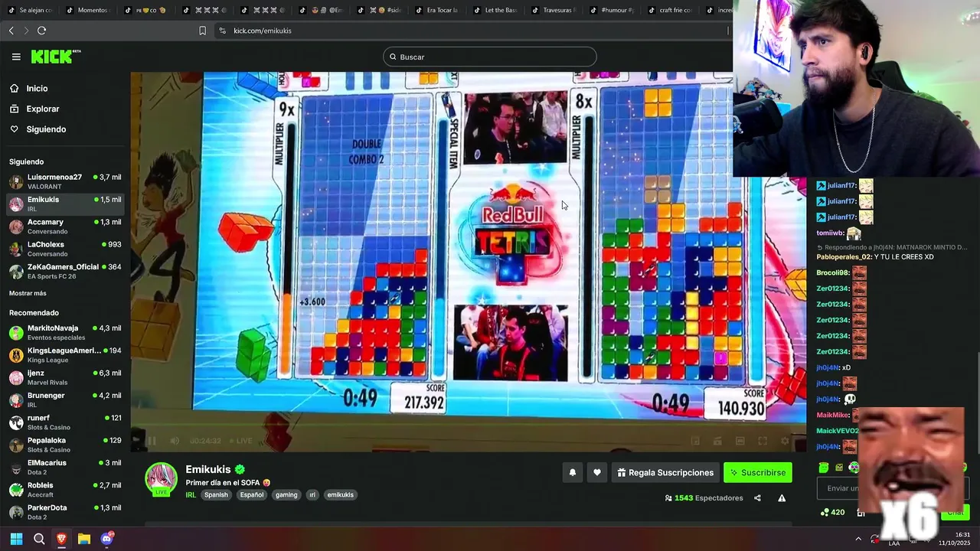Open ParkerDota recommended channel

[x=65, y=512]
